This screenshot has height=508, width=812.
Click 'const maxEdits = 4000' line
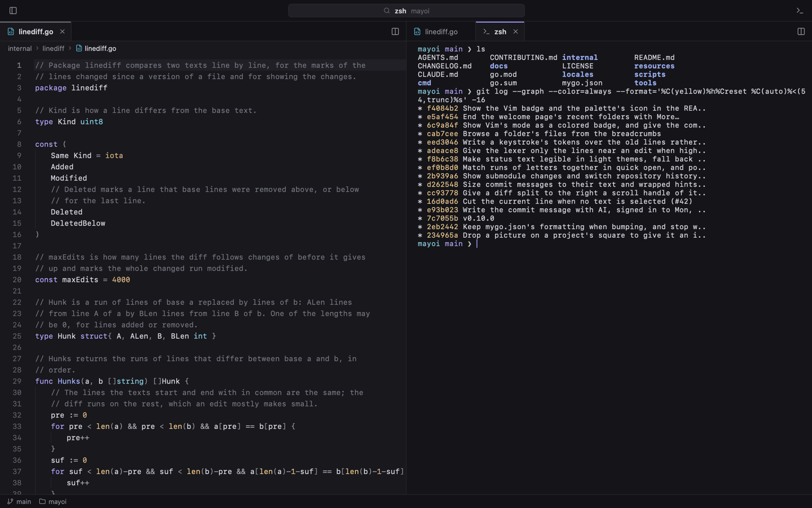click(x=83, y=279)
